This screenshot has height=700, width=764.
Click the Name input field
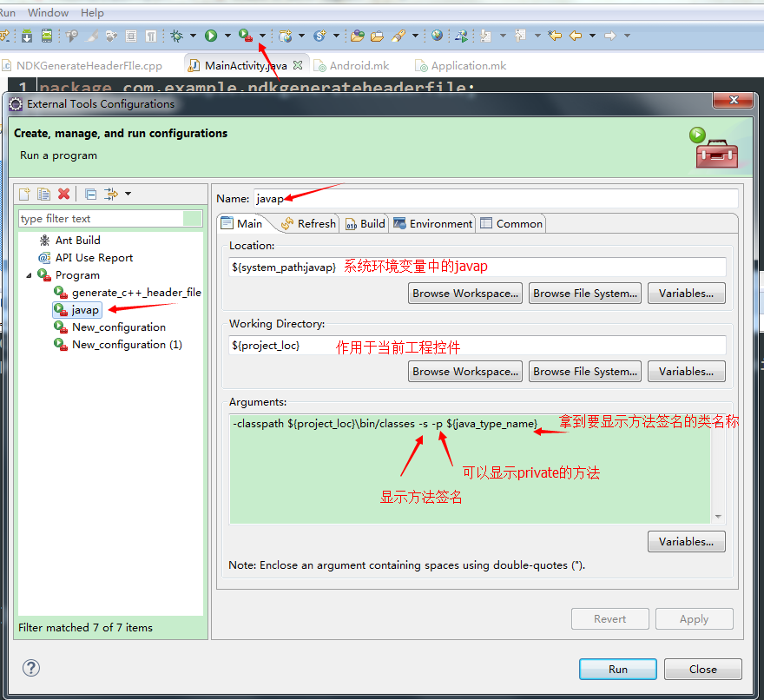(496, 198)
